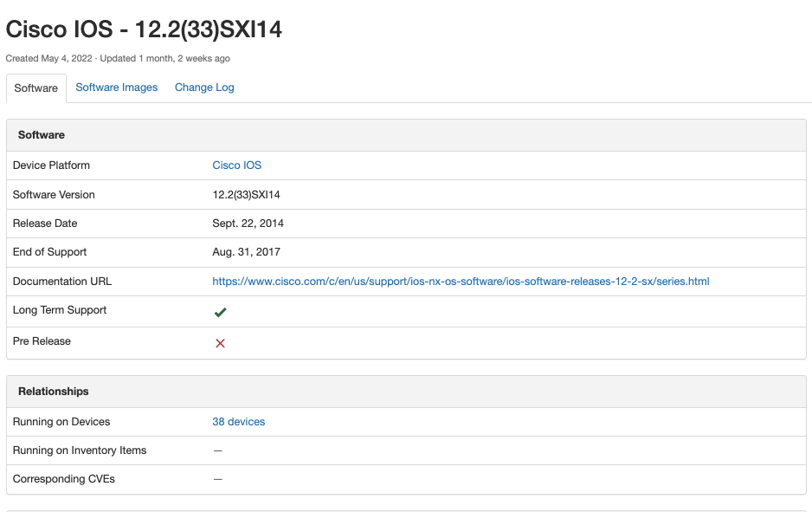Open the 38 devices link
The width and height of the screenshot is (812, 512).
click(238, 422)
